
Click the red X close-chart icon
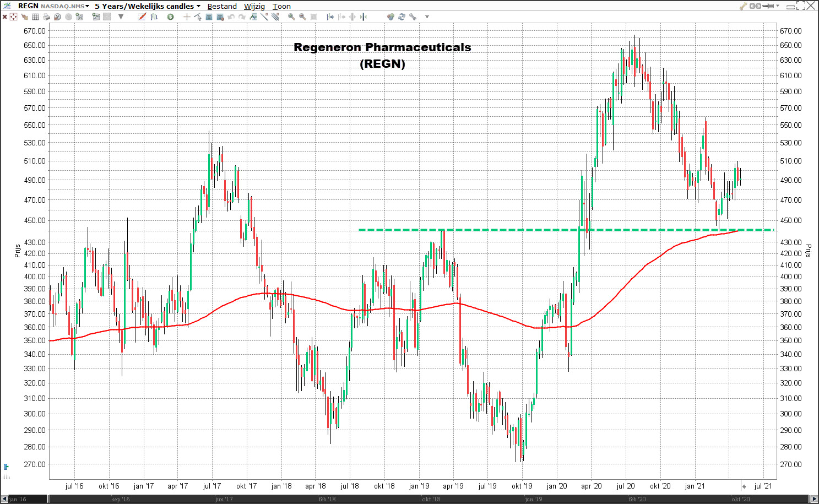tap(5, 17)
